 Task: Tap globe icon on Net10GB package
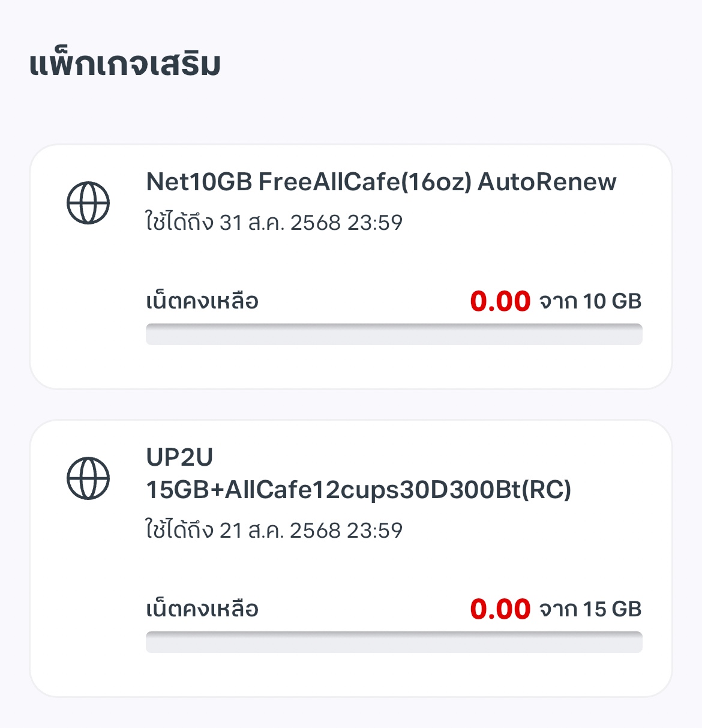pos(88,203)
